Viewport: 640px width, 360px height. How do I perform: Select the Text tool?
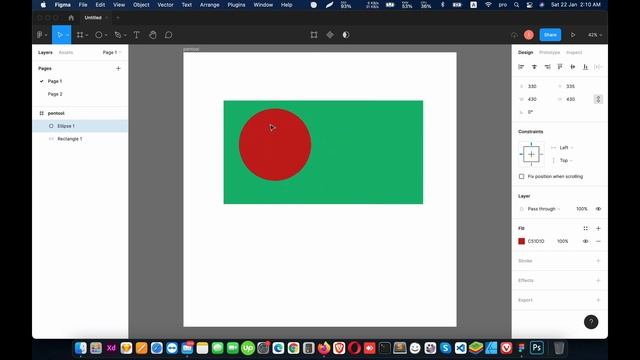pos(136,35)
